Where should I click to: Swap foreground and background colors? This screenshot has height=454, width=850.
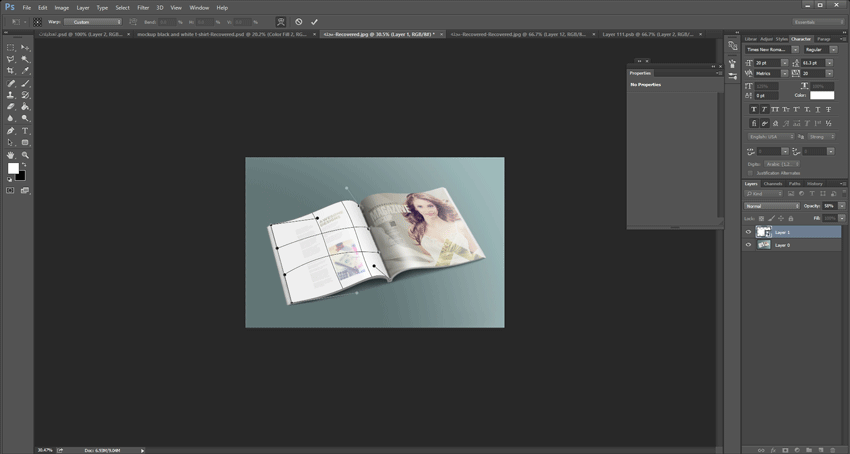[x=24, y=164]
